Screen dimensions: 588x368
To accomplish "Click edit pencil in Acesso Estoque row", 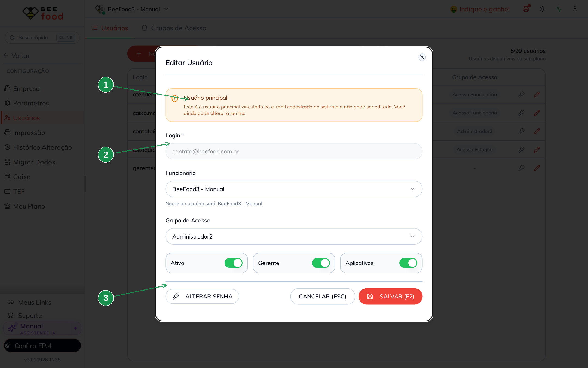I will [537, 150].
